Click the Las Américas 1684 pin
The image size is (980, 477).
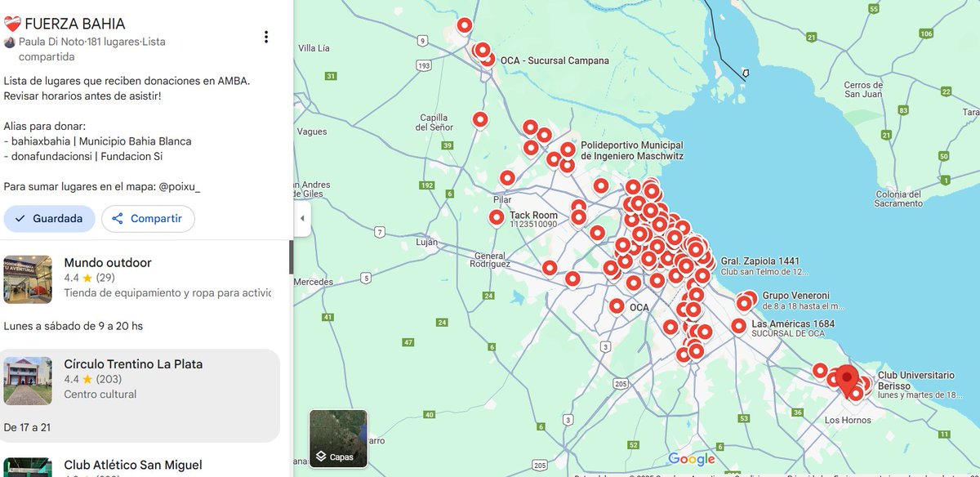pyautogui.click(x=739, y=326)
